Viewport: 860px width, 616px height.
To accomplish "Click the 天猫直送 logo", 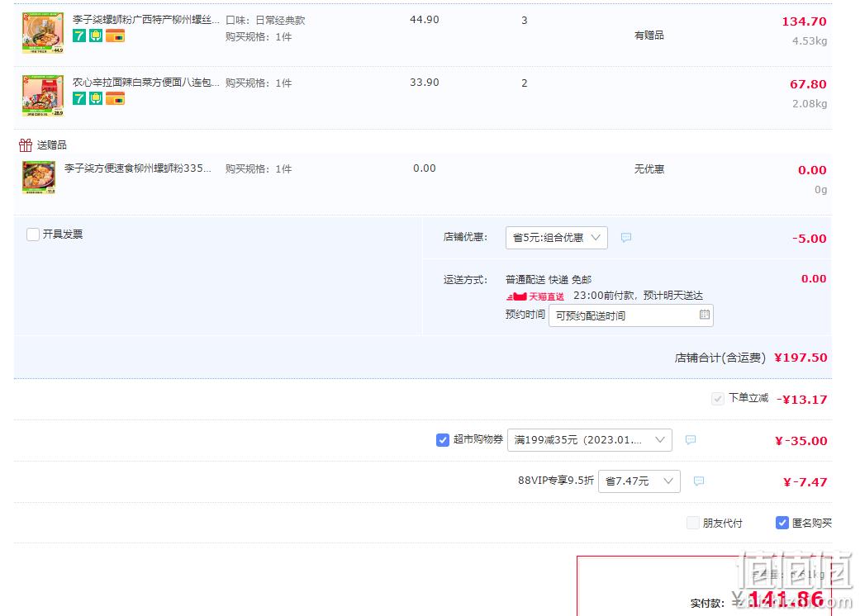I will [535, 296].
